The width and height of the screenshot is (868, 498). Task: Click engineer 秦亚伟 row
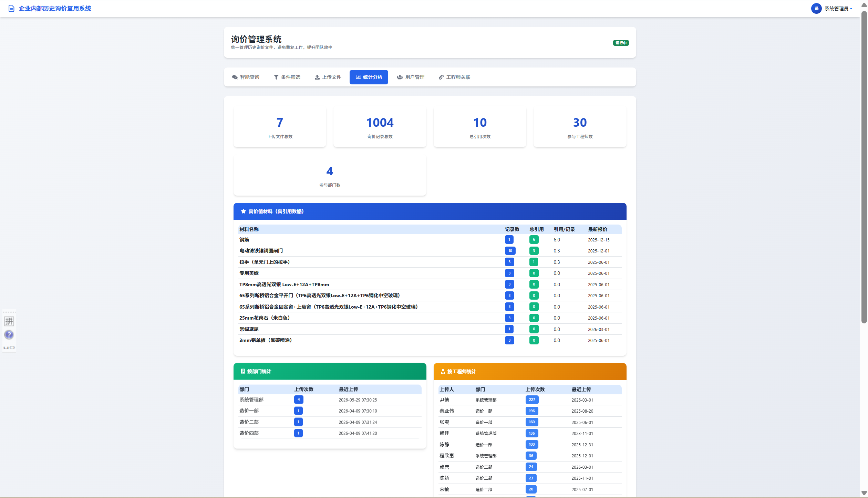(530, 411)
